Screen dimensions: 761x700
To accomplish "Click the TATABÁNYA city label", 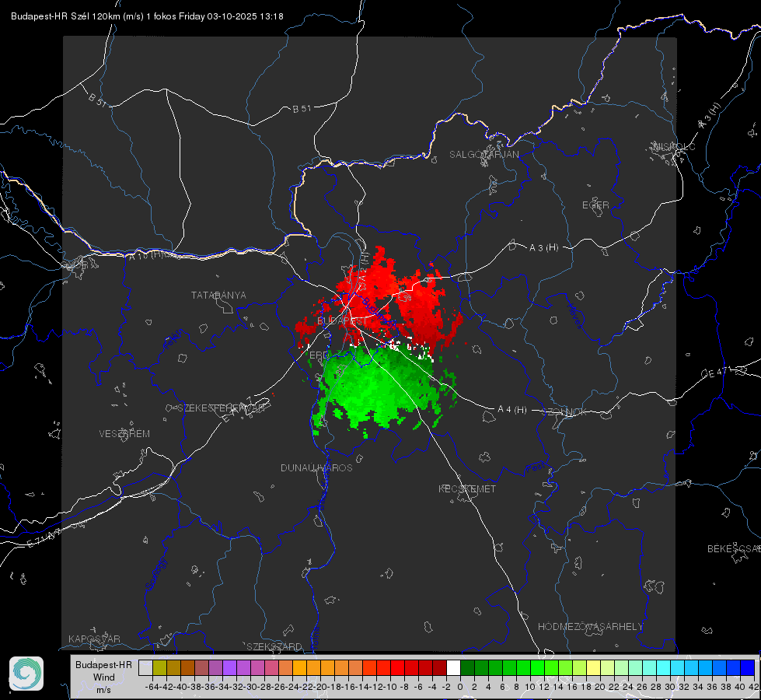I will pos(218,295).
